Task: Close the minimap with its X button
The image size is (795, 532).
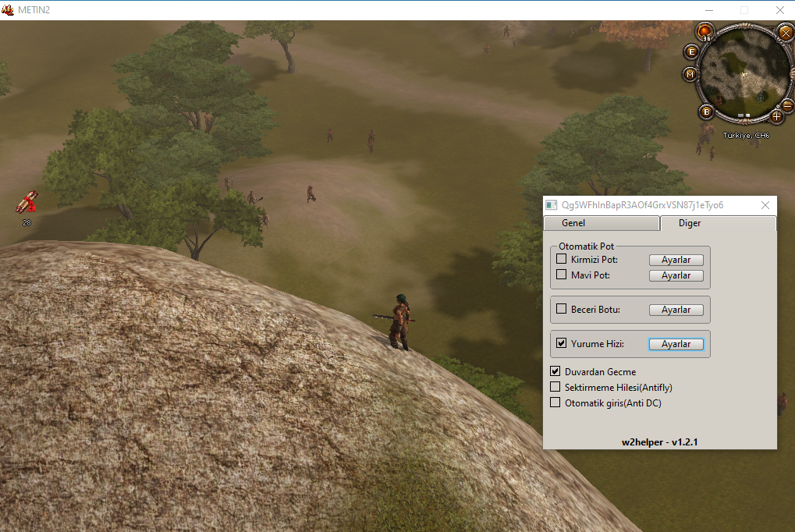Action: click(x=786, y=34)
